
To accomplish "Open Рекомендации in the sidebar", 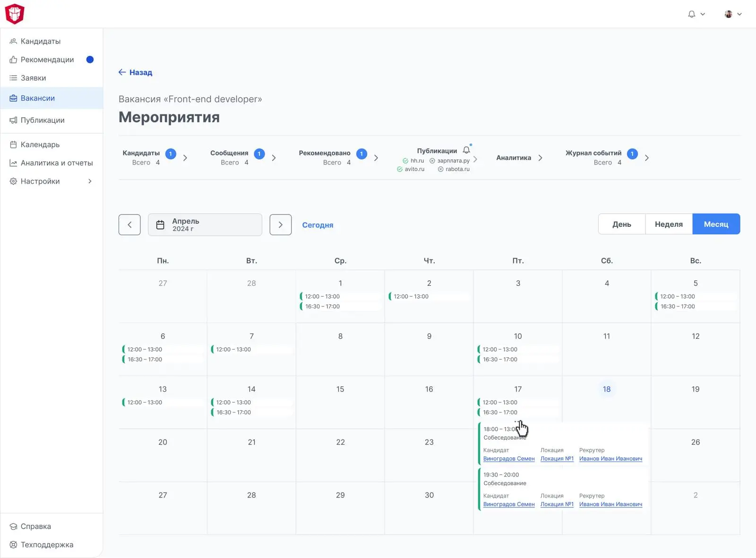I will click(x=47, y=60).
